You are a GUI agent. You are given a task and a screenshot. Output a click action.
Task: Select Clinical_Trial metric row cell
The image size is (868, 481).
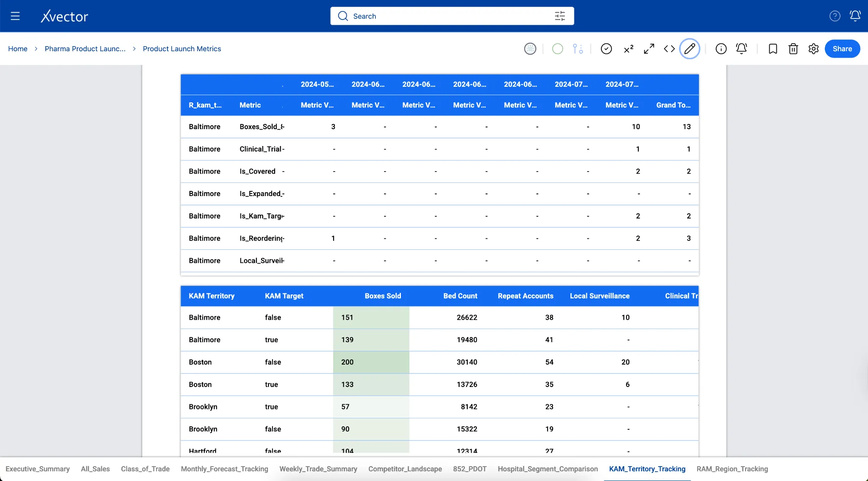[262, 149]
